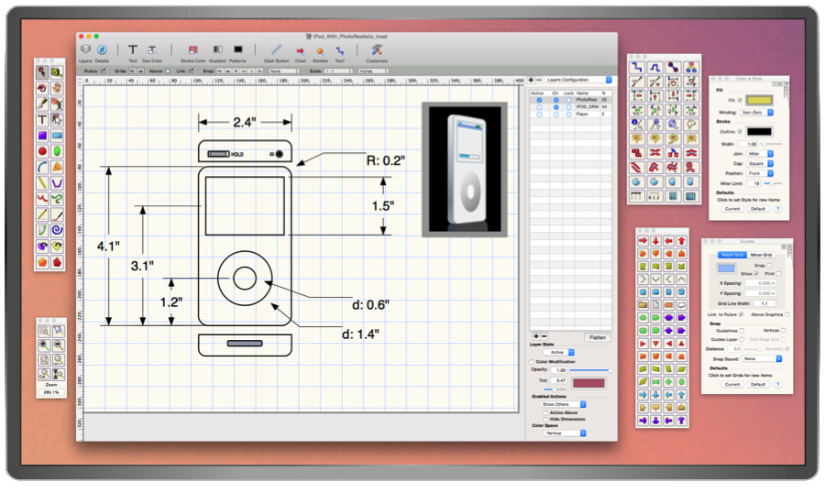Click Default button in Guides panel

758,385
